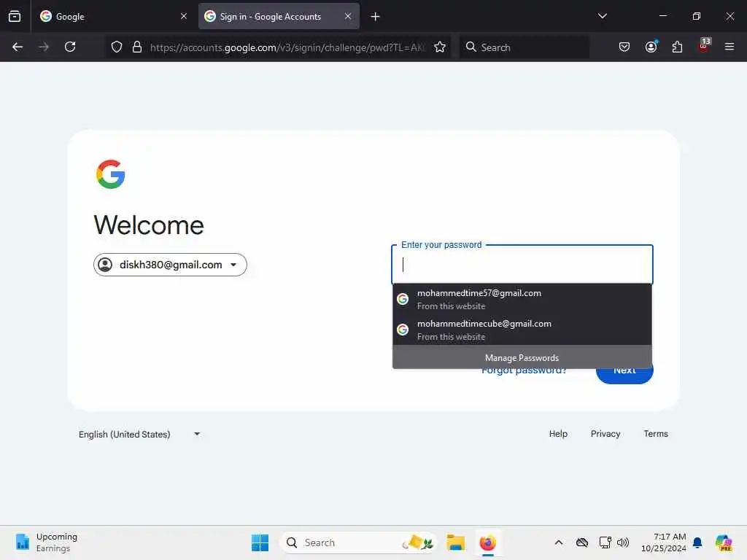Open network status tray icon
747x560 pixels.
(605, 542)
